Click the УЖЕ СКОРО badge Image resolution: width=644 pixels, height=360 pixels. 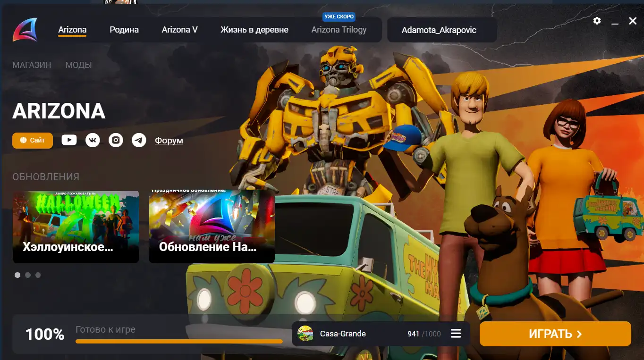[x=339, y=17]
